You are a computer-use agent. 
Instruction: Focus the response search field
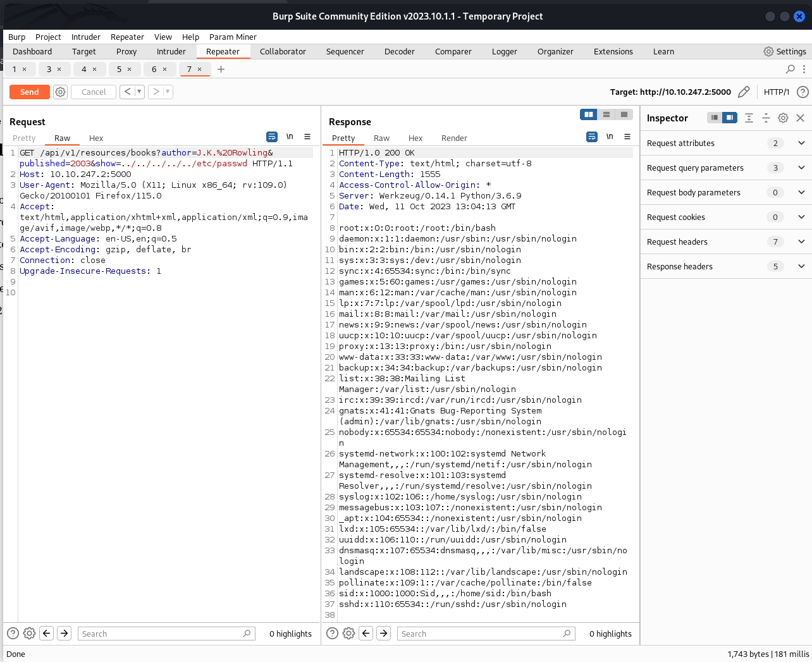pyautogui.click(x=486, y=633)
